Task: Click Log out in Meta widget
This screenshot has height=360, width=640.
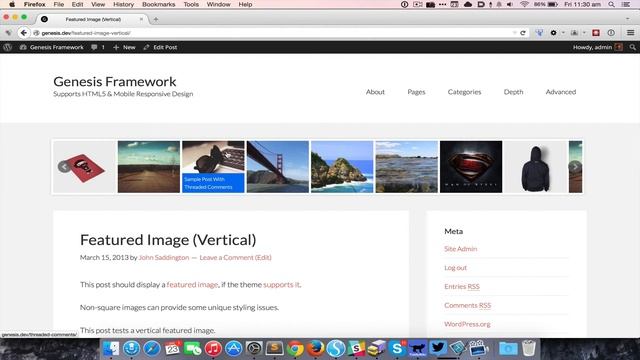Action: point(455,268)
